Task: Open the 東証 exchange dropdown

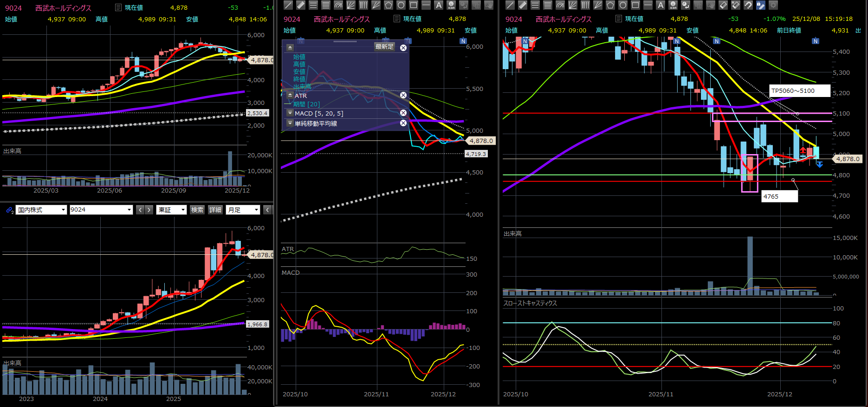Action: click(171, 210)
